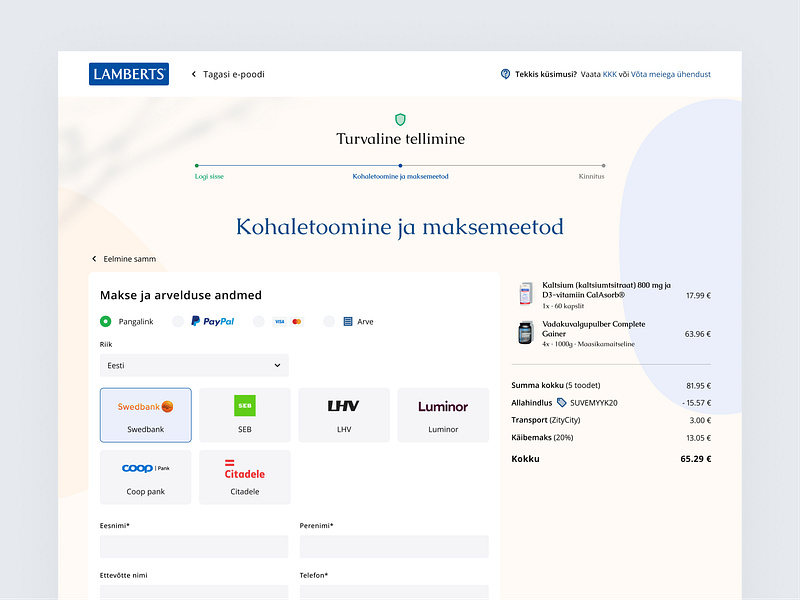Select the card payment radio button
Screen dimensions: 800x600
[x=259, y=321]
